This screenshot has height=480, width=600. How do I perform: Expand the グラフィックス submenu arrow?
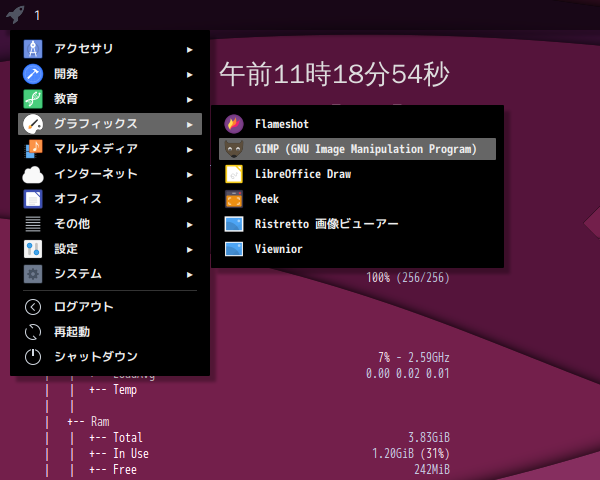(x=189, y=125)
